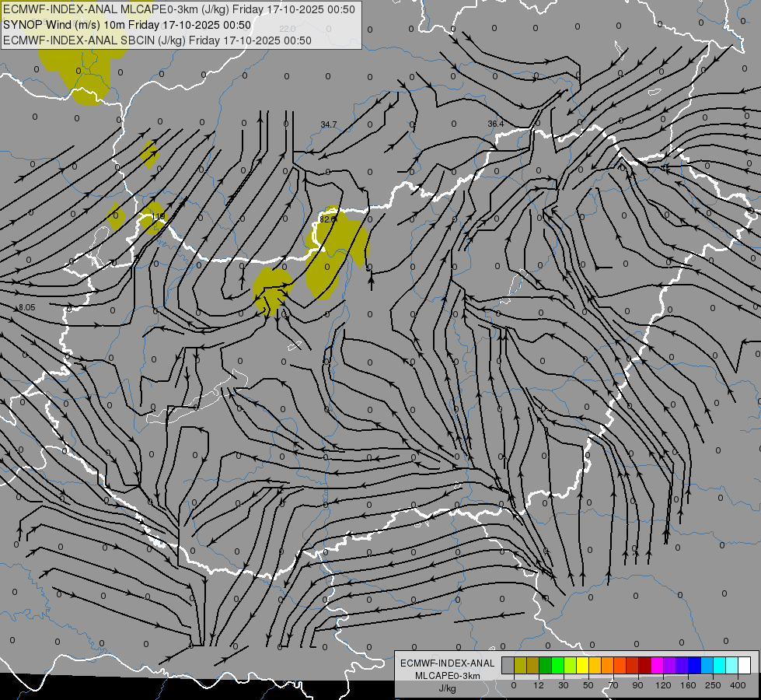The image size is (761, 700).
Task: Click the white swatch right of 400
Action: (x=745, y=665)
